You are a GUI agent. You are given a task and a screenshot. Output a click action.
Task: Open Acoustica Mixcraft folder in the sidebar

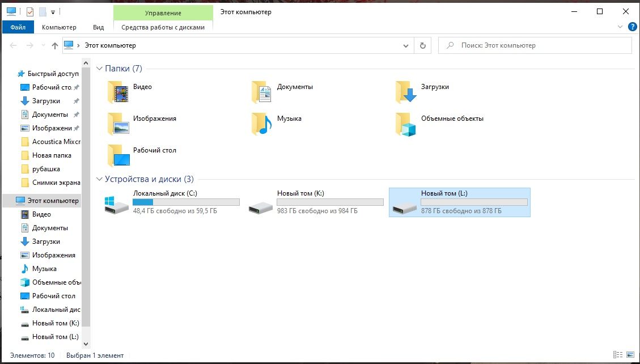point(56,142)
